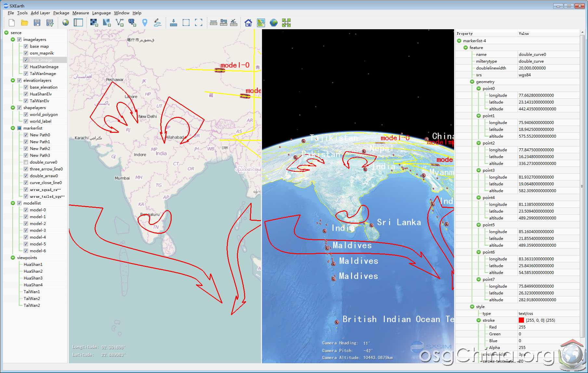
Task: Collapse the geometry property group
Action: click(472, 81)
